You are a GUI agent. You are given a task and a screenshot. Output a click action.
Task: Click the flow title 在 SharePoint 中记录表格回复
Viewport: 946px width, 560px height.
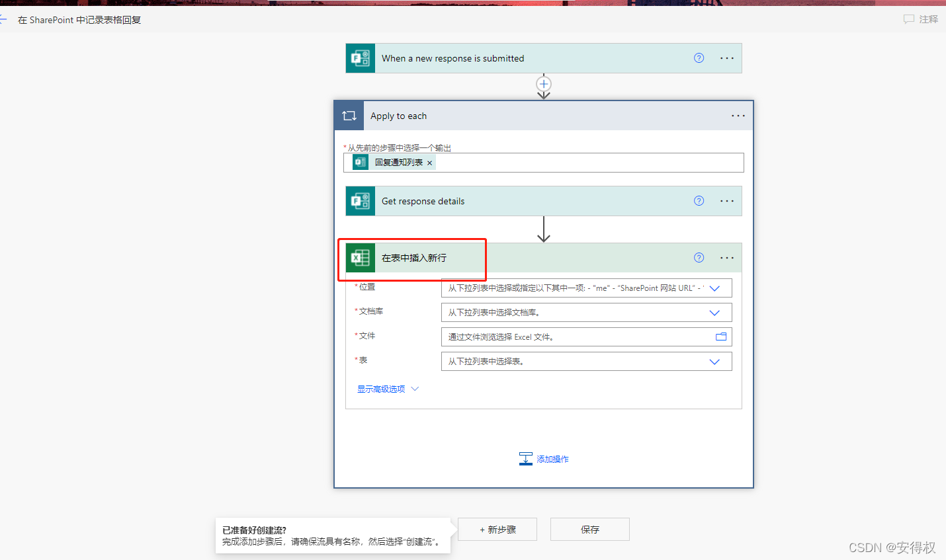point(79,20)
